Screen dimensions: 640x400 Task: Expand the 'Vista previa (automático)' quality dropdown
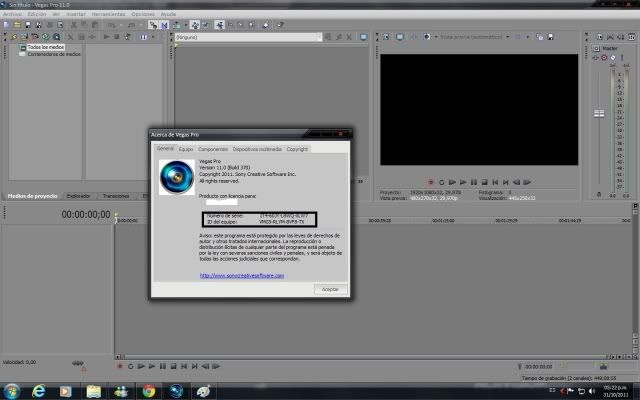point(470,37)
